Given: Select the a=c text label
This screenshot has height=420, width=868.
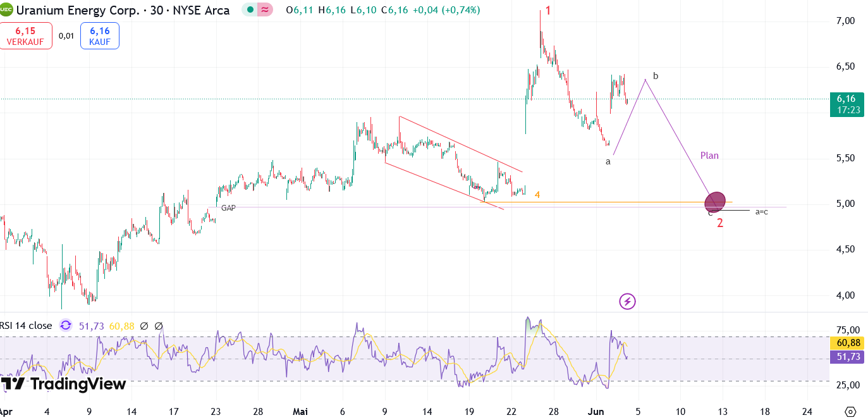Looking at the screenshot, I should 762,212.
